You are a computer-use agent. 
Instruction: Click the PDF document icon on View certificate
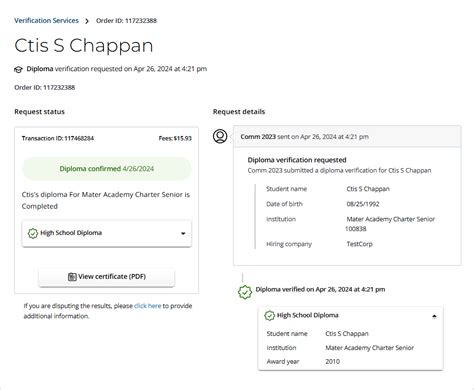(72, 277)
